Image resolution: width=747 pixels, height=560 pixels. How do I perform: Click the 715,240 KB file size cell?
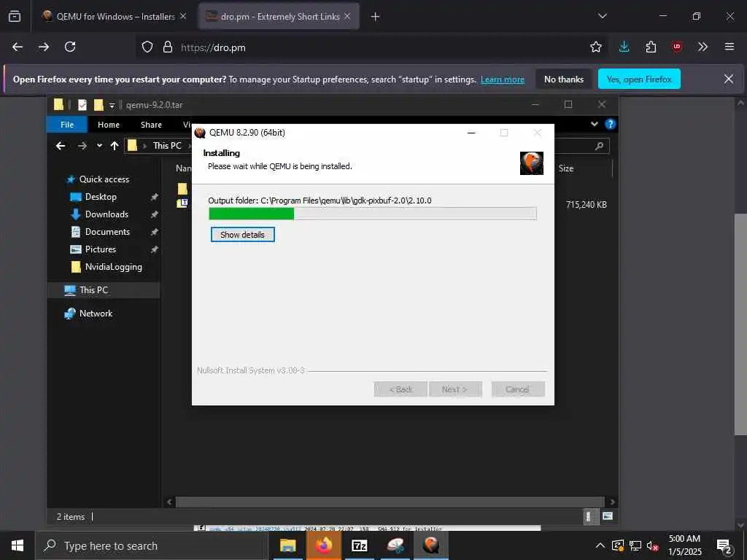pos(586,205)
